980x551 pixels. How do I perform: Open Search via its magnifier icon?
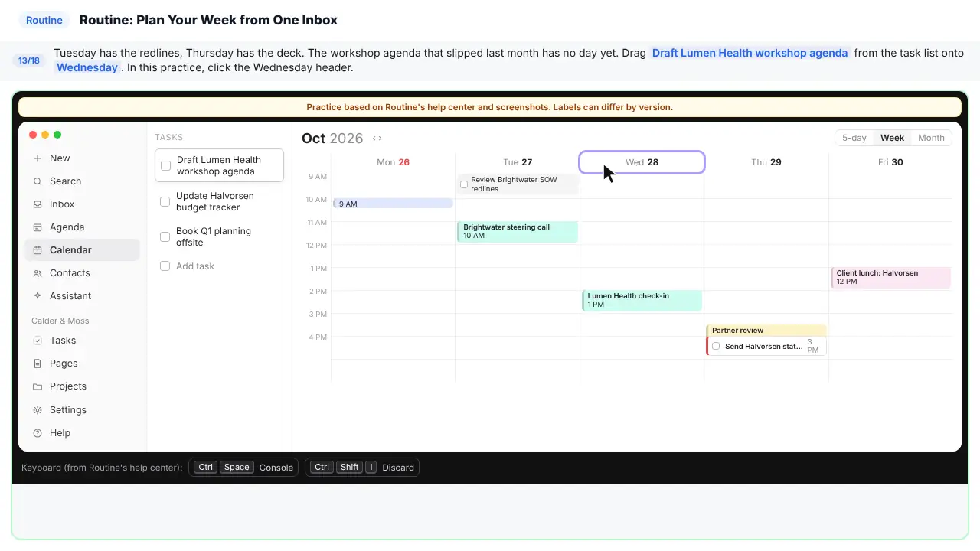pyautogui.click(x=38, y=181)
